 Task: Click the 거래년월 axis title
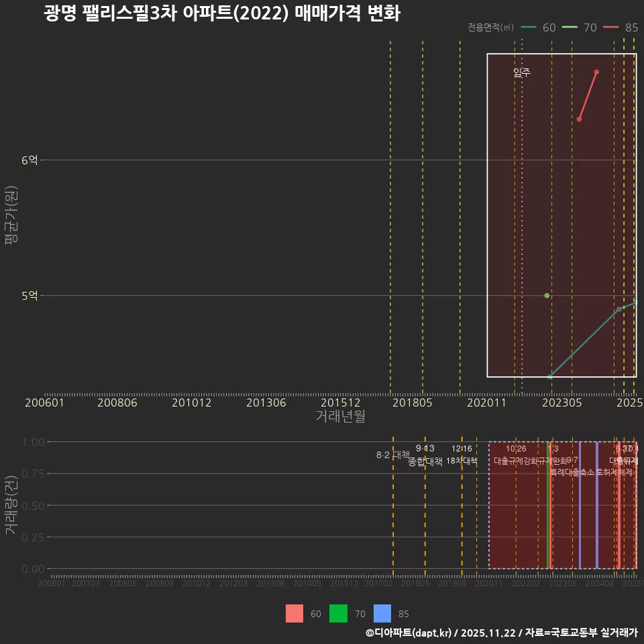(341, 416)
